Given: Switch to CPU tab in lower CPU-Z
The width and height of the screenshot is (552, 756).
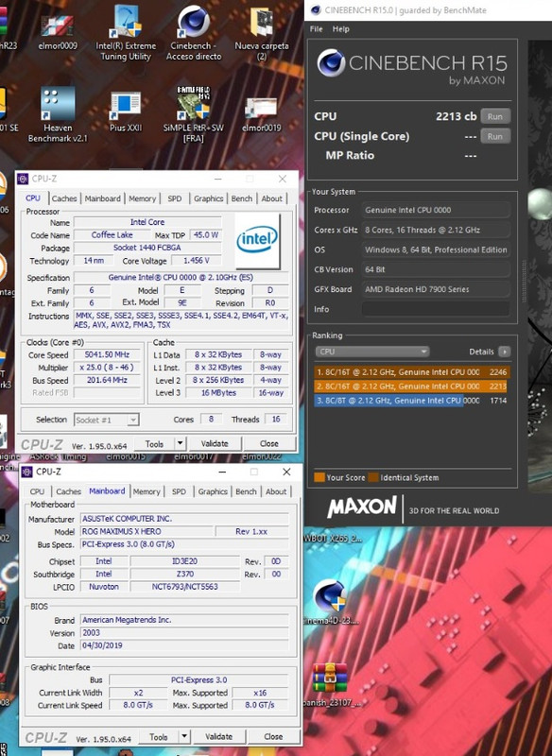Looking at the screenshot, I should click(37, 491).
